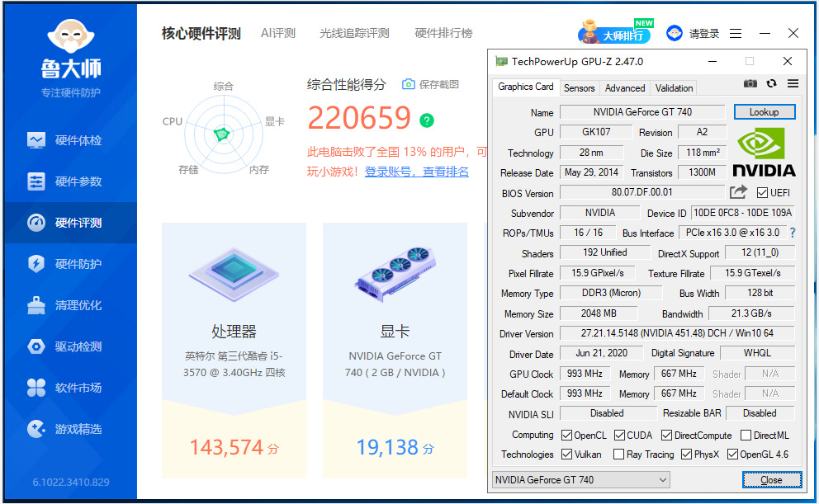The image size is (819, 504).
Task: Open 清理优化 in the sidebar
Action: [70, 305]
